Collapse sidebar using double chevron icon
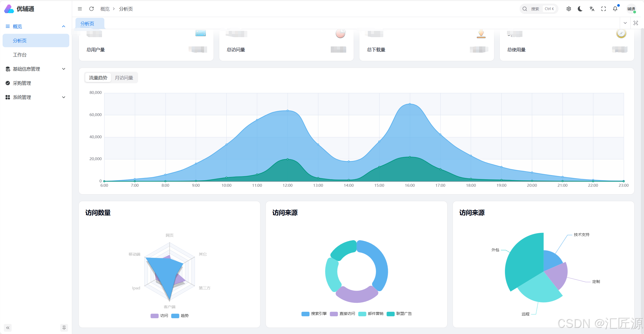644x334 pixels. click(x=8, y=328)
